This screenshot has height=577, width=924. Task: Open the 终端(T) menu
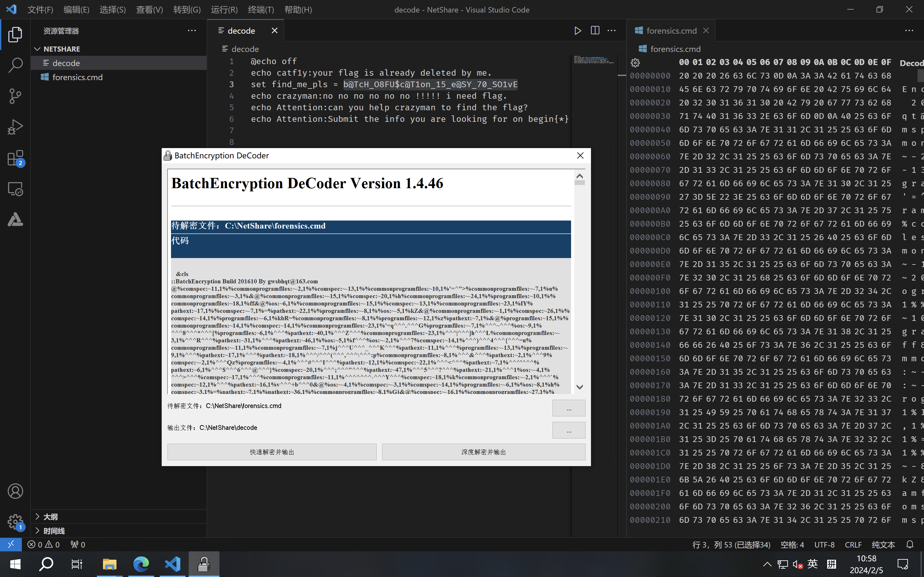261,10
